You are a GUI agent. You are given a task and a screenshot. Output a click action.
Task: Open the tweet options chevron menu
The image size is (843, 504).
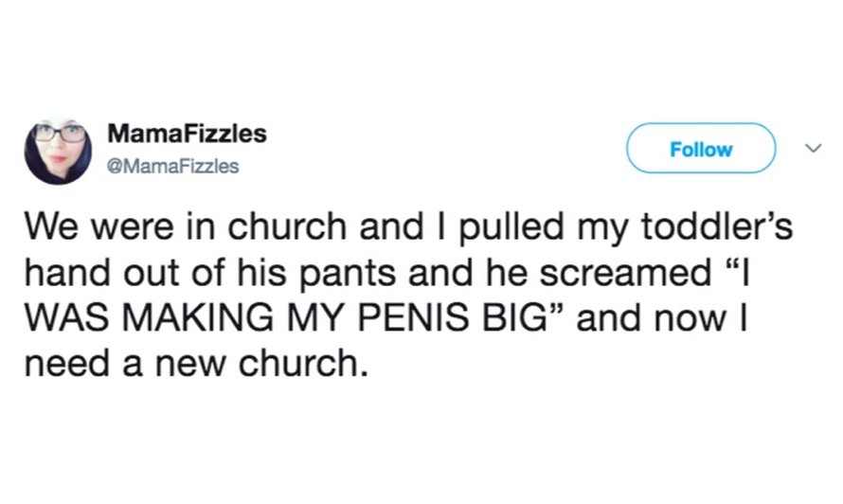click(813, 148)
